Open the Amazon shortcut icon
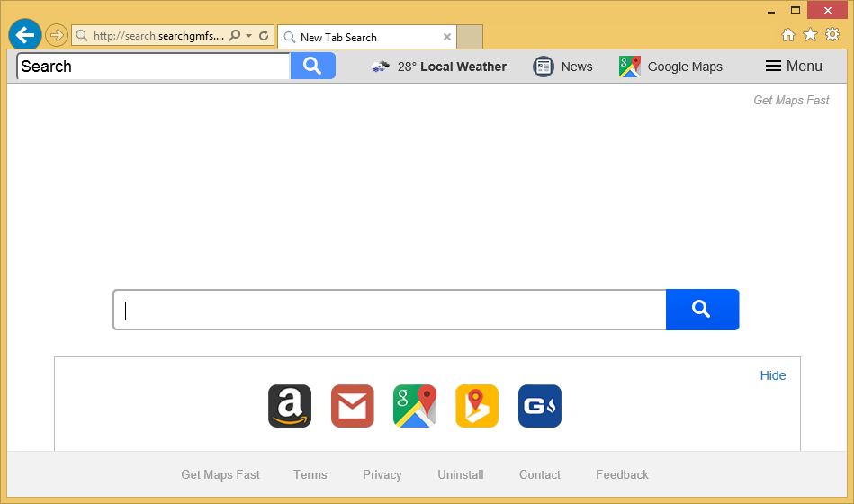Viewport: 854px width, 504px height. click(x=290, y=406)
